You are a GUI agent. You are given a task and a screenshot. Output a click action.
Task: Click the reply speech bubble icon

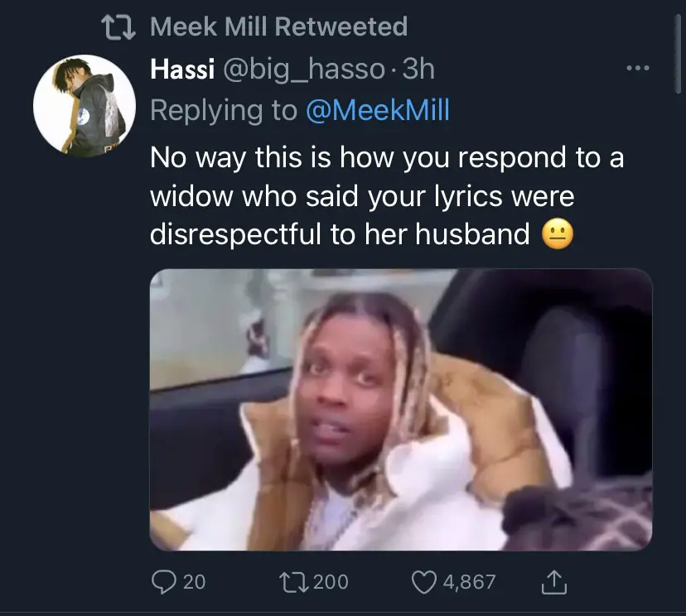coord(164,582)
